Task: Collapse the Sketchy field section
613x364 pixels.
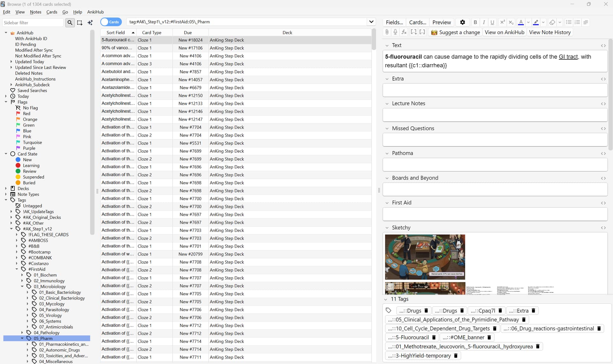Action: point(387,228)
